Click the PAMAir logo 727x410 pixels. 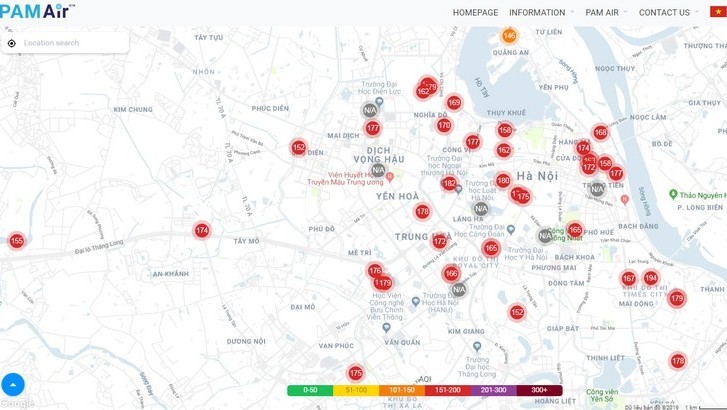pyautogui.click(x=38, y=12)
